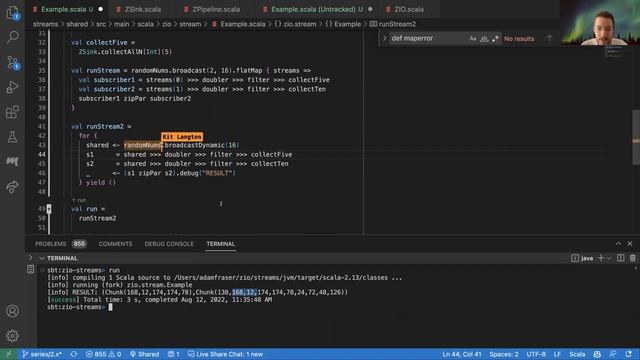The height and width of the screenshot is (360, 640).
Task: Open Spaces: 2 indentation selector
Action: pyautogui.click(x=504, y=354)
